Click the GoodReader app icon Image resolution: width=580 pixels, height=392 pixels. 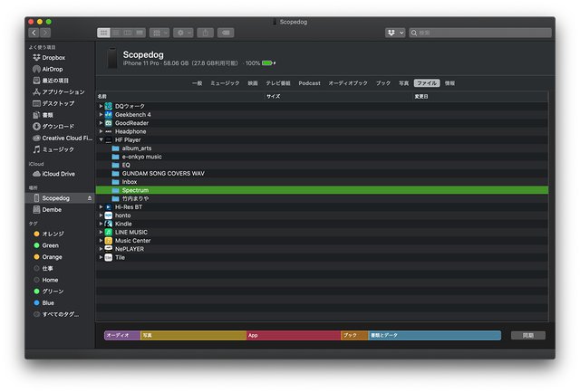(x=108, y=123)
